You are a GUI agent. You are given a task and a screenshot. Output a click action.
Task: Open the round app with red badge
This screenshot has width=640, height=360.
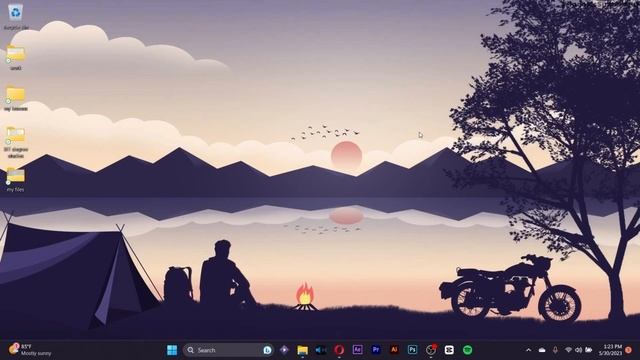click(431, 350)
